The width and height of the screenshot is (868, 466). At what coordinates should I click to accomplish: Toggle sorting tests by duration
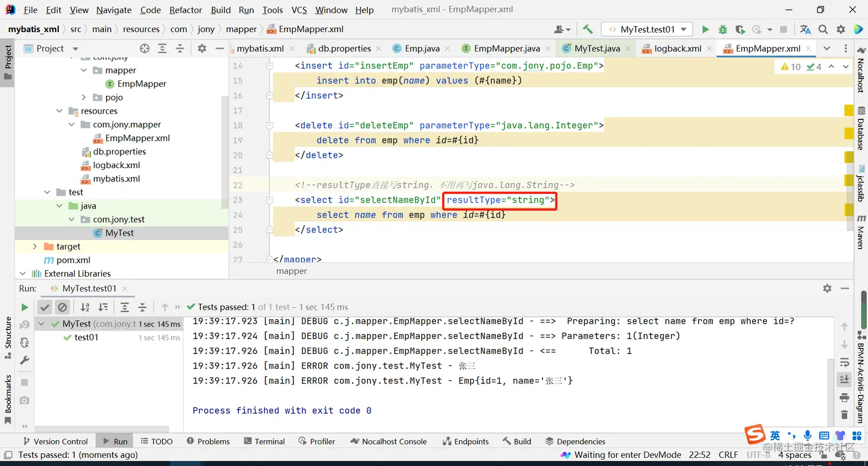coord(103,307)
